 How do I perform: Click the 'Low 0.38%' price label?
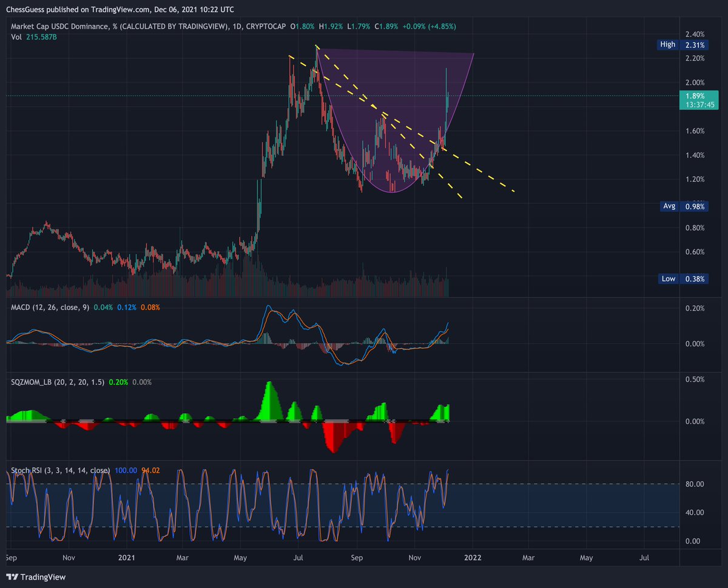click(x=683, y=279)
